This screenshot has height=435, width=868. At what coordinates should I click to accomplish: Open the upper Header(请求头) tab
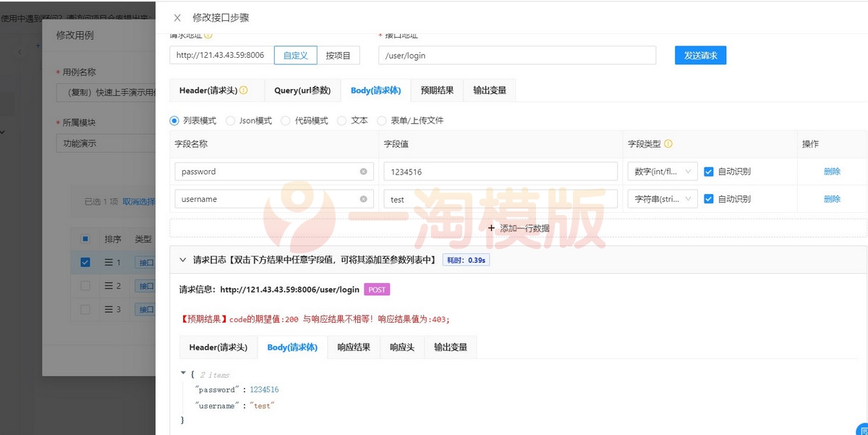tap(213, 90)
